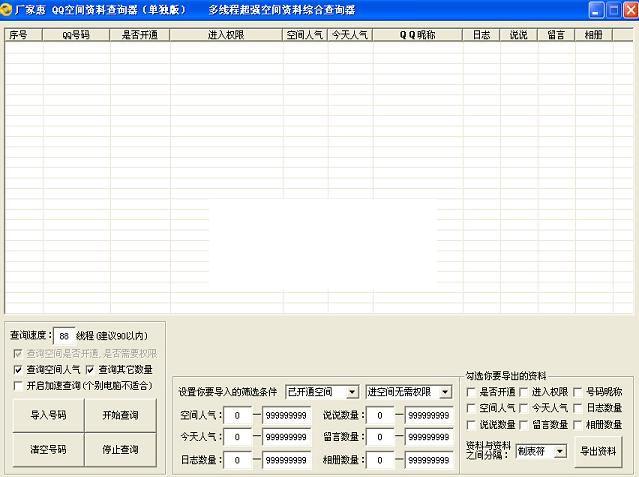Select the 进入权限 column header

coord(225,34)
